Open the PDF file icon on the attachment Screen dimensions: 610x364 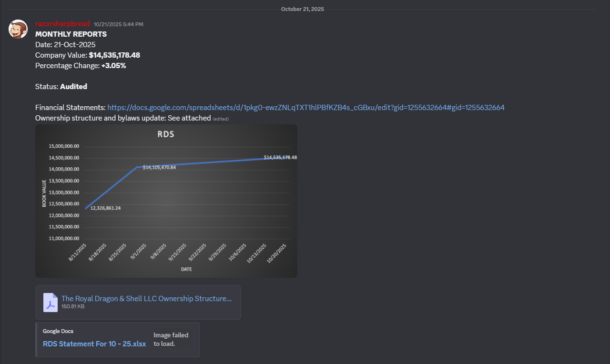click(51, 303)
